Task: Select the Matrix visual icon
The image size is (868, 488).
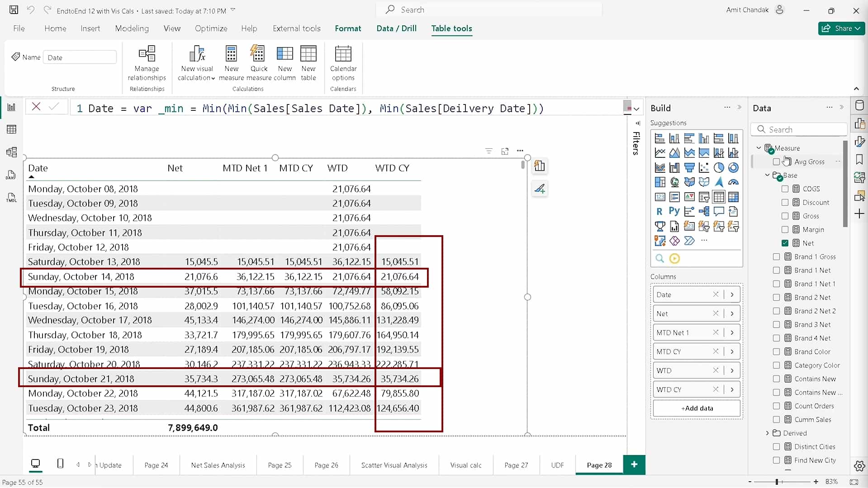Action: [x=734, y=197]
